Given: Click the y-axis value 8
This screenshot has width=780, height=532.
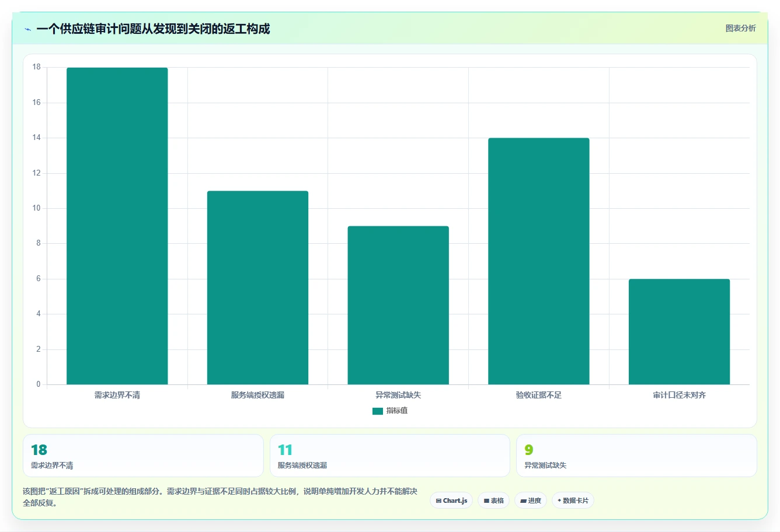Looking at the screenshot, I should (39, 243).
